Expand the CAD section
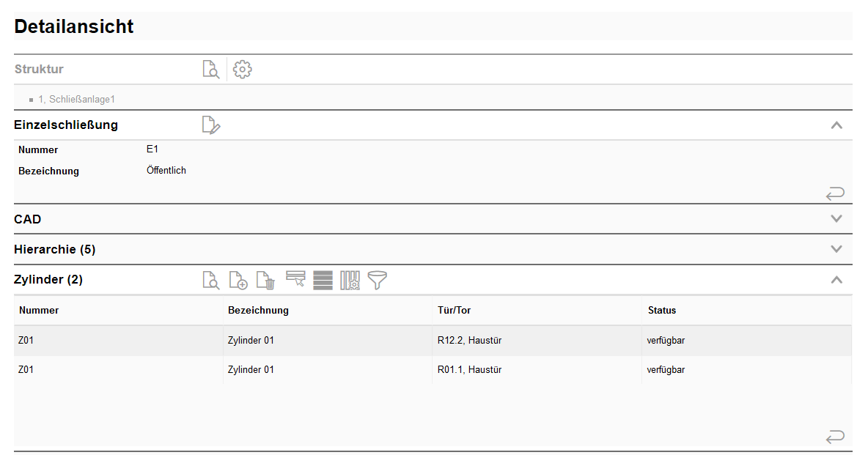Viewport: 868px width, 455px height. tap(836, 219)
